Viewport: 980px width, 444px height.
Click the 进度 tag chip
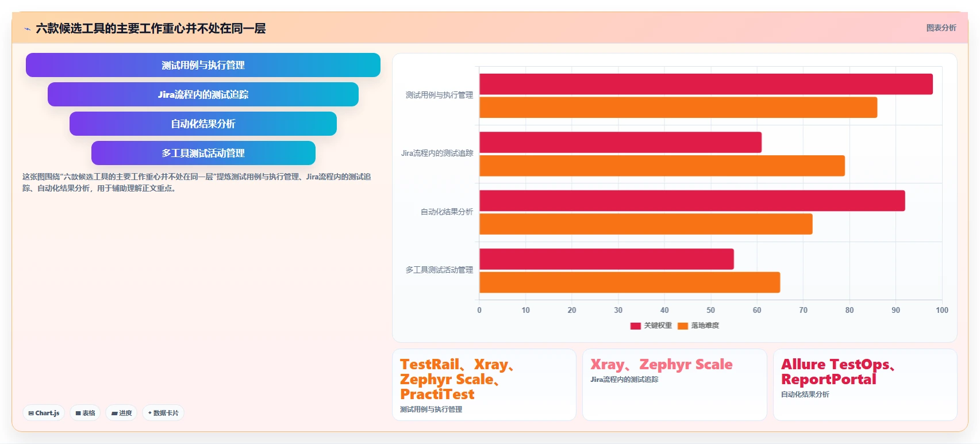pyautogui.click(x=121, y=413)
